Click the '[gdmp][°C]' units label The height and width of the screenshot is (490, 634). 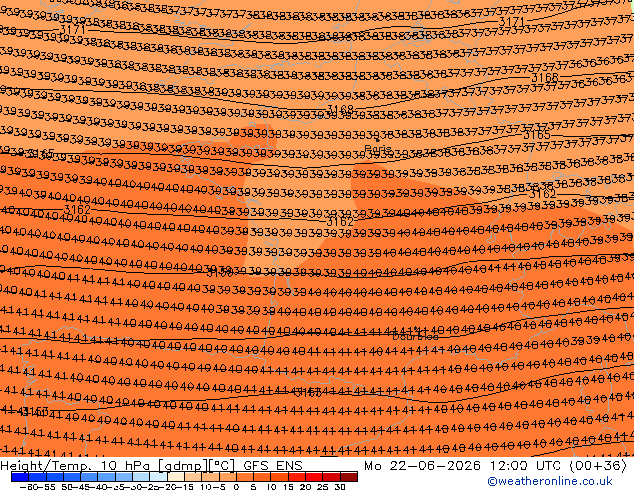[197, 466]
